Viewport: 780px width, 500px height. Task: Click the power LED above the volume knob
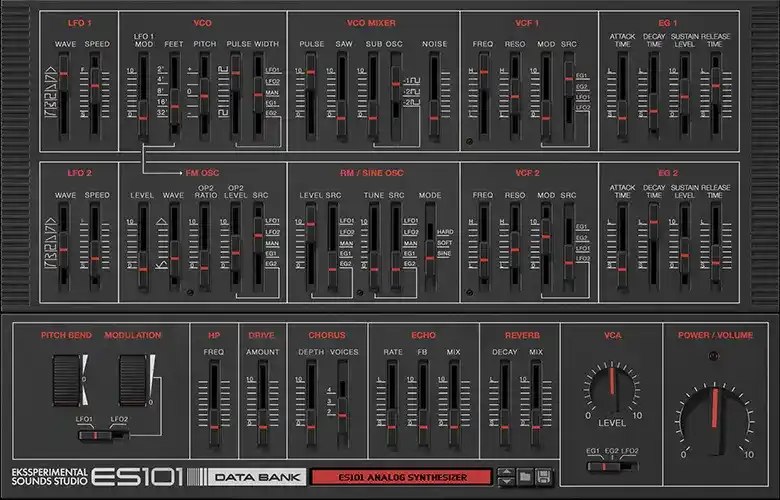[x=713, y=356]
